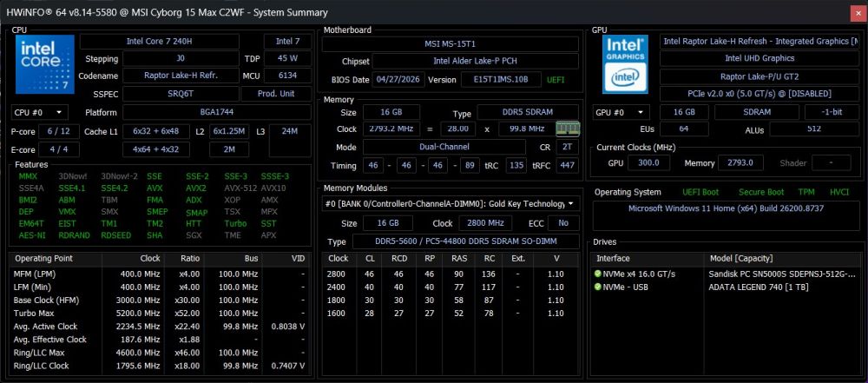Click green status icon beside NVMe x4 drive
Screen dimensions: 868x383
click(597, 274)
